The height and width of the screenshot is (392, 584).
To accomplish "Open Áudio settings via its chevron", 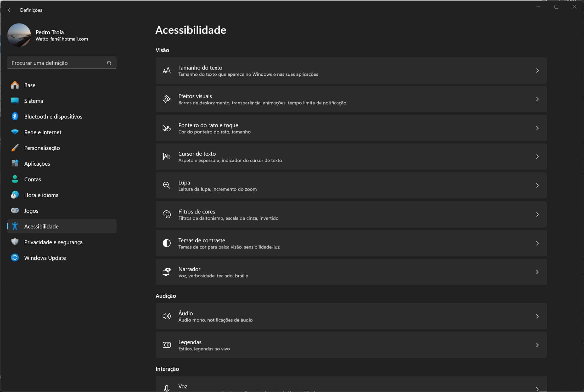I will (x=537, y=316).
